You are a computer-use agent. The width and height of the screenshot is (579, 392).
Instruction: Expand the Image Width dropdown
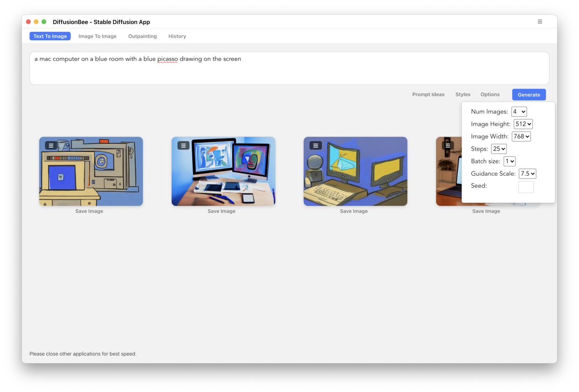[521, 136]
